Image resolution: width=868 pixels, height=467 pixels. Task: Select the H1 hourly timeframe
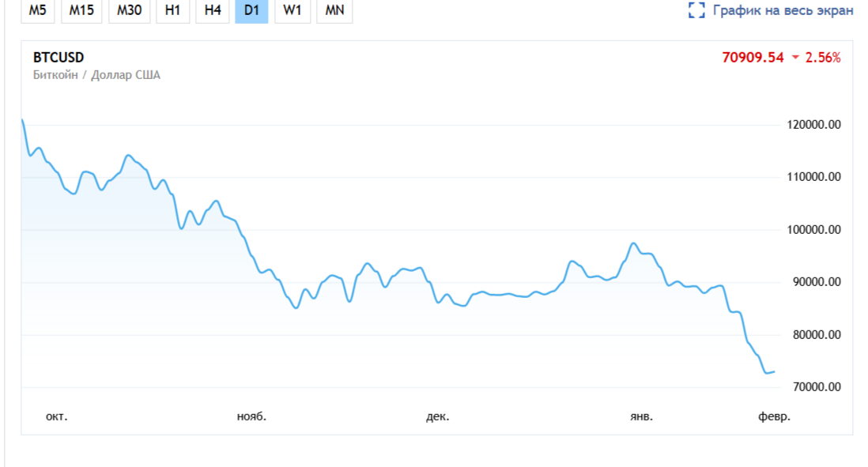click(172, 11)
